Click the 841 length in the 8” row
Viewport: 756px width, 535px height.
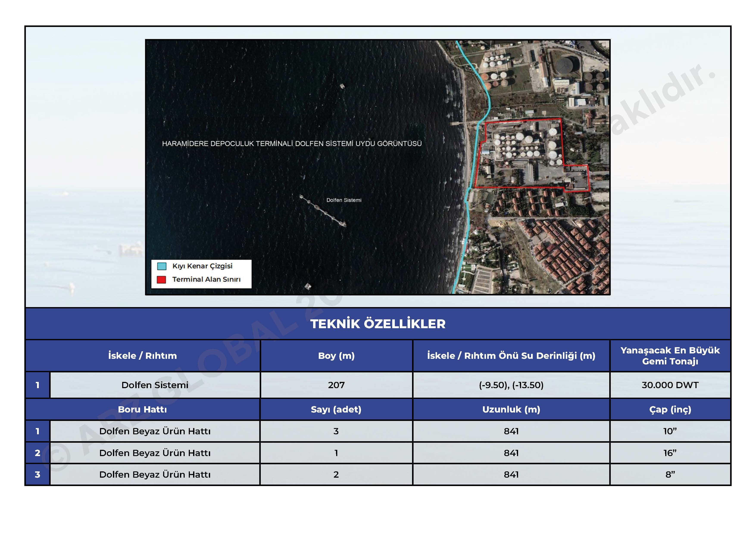[x=511, y=475]
